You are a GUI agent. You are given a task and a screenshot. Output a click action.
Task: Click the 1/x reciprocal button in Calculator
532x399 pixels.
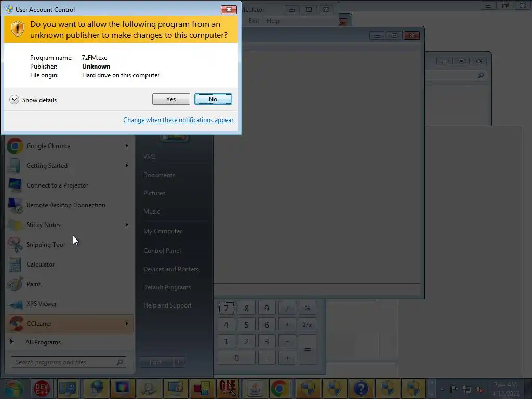[x=308, y=325]
